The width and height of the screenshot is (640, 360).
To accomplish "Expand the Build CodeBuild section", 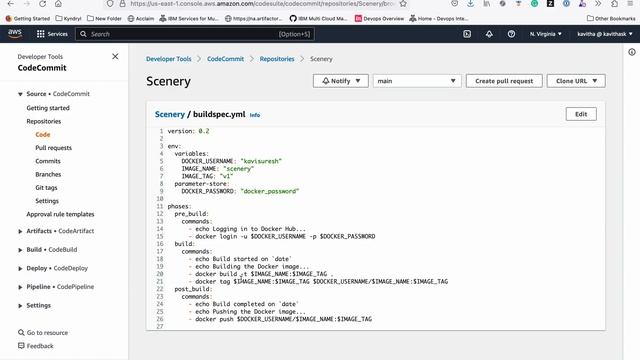I will pyautogui.click(x=20, y=250).
